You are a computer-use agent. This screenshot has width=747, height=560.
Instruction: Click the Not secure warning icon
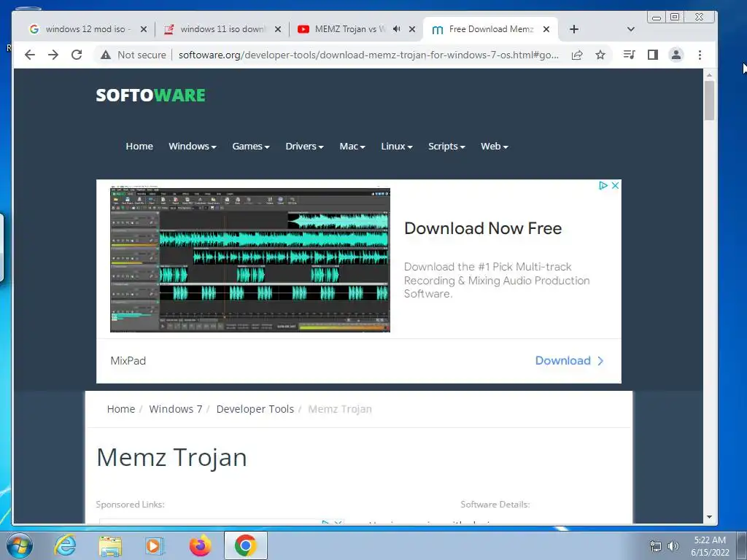[106, 55]
